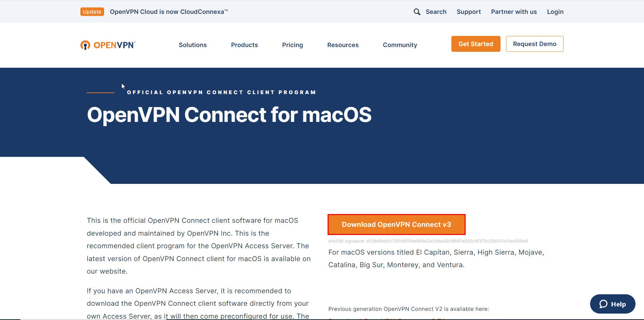The image size is (644, 320).
Task: Go to the Pricing page
Action: pyautogui.click(x=293, y=45)
